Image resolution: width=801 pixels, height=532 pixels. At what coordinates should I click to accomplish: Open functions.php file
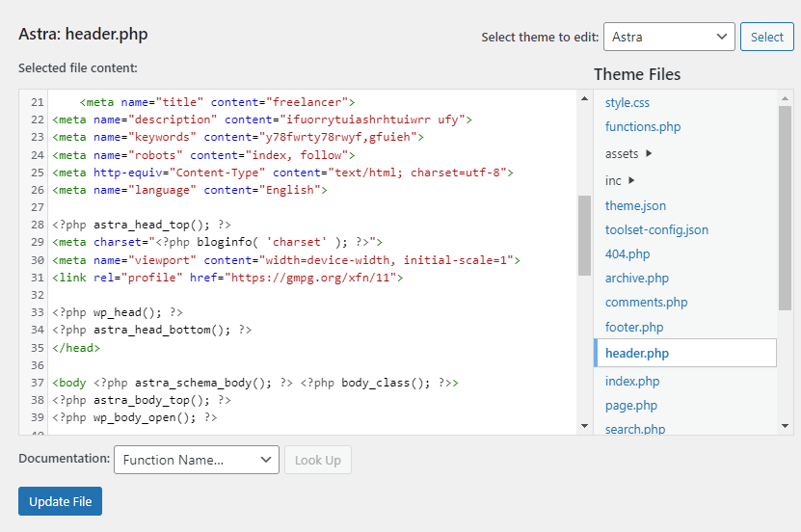pos(643,126)
